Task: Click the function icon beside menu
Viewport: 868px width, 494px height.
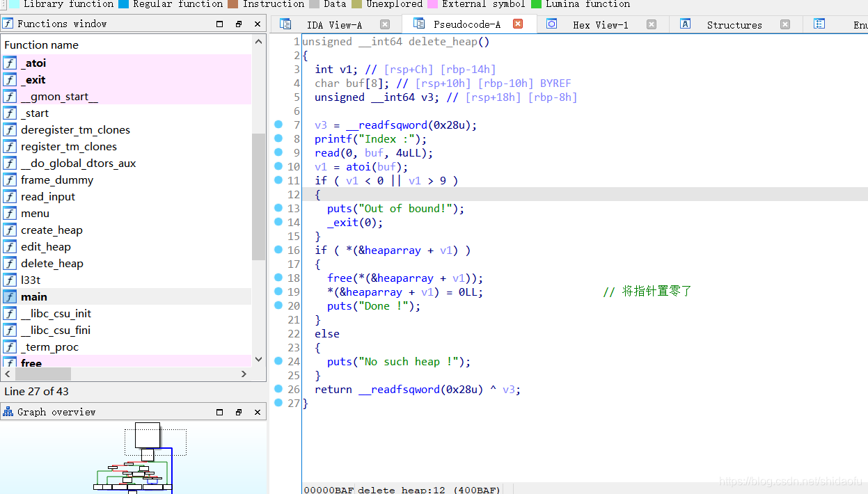Action: [10, 213]
